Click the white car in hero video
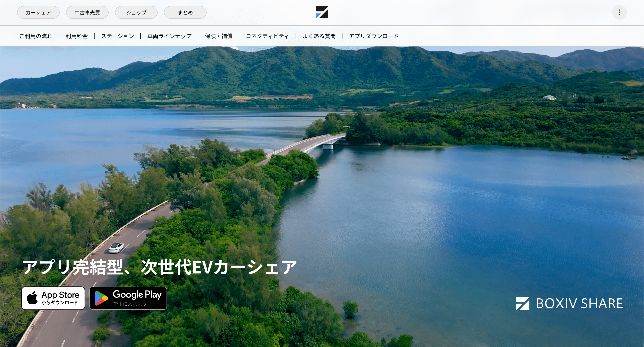The width and height of the screenshot is (644, 347). [x=116, y=247]
